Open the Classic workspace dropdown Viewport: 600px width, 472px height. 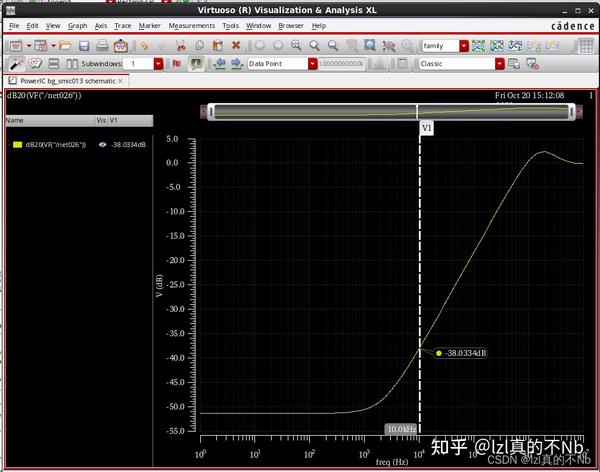499,64
